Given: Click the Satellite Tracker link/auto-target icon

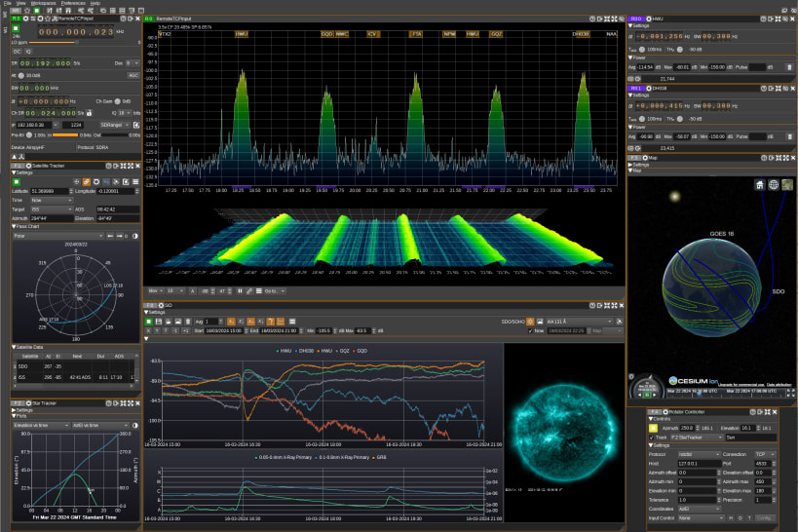Looking at the screenshot, I should tap(87, 182).
